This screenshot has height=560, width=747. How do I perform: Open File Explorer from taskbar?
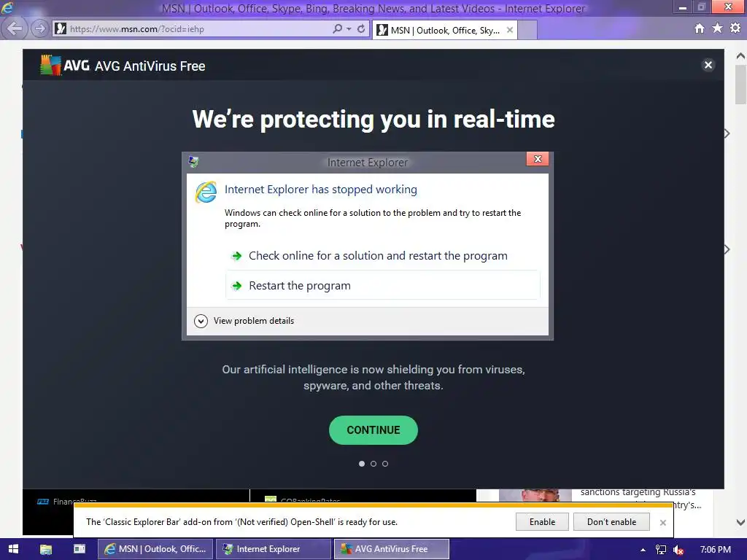(x=46, y=549)
